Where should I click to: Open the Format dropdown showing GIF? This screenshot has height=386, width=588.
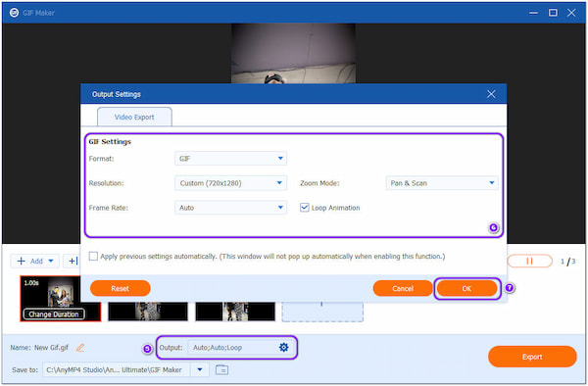(x=230, y=159)
